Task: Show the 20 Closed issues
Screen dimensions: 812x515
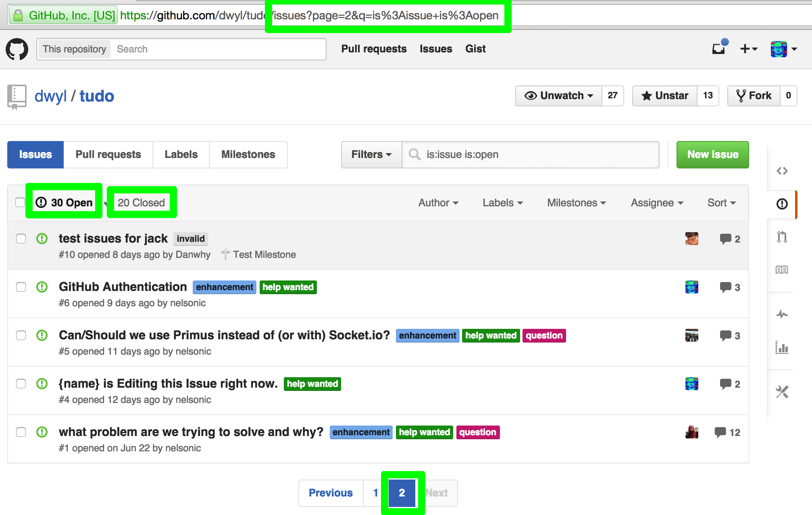Action: click(x=142, y=203)
